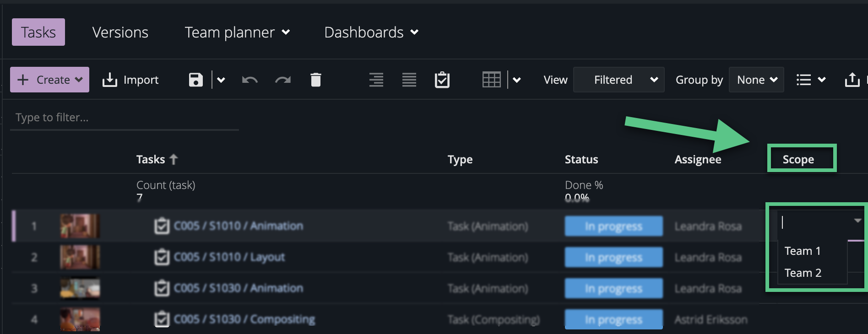Click assignee Astrid Eriksson
Screen dimensions: 868x334
point(711,319)
